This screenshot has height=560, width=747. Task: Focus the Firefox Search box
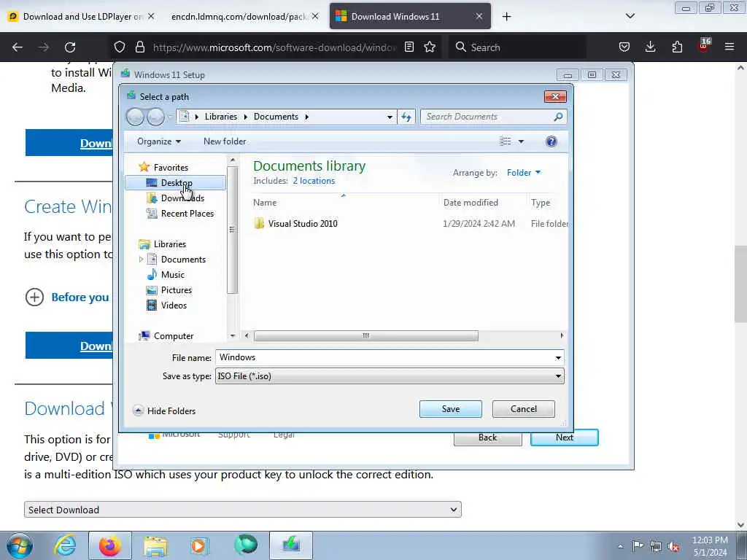pos(517,47)
